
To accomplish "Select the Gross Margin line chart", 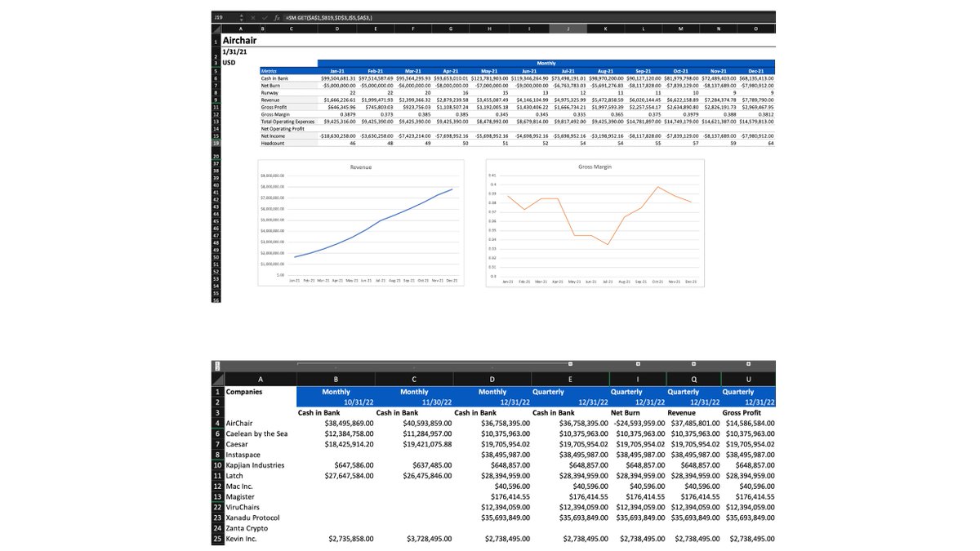I will [595, 222].
